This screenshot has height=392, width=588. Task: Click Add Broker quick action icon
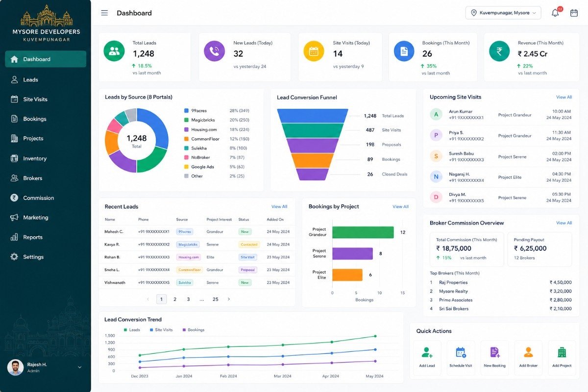[528, 352]
